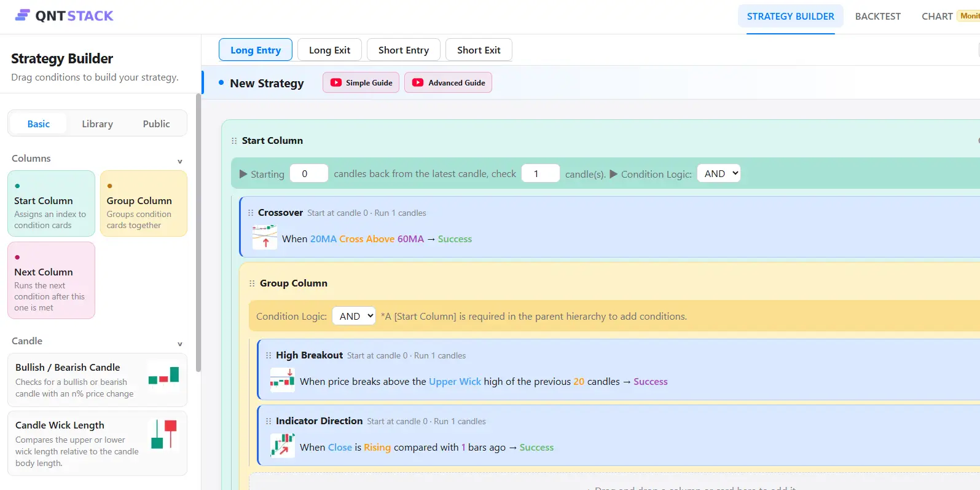Screen dimensions: 980x490
Task: Select the Long Entry tab
Action: 256,50
